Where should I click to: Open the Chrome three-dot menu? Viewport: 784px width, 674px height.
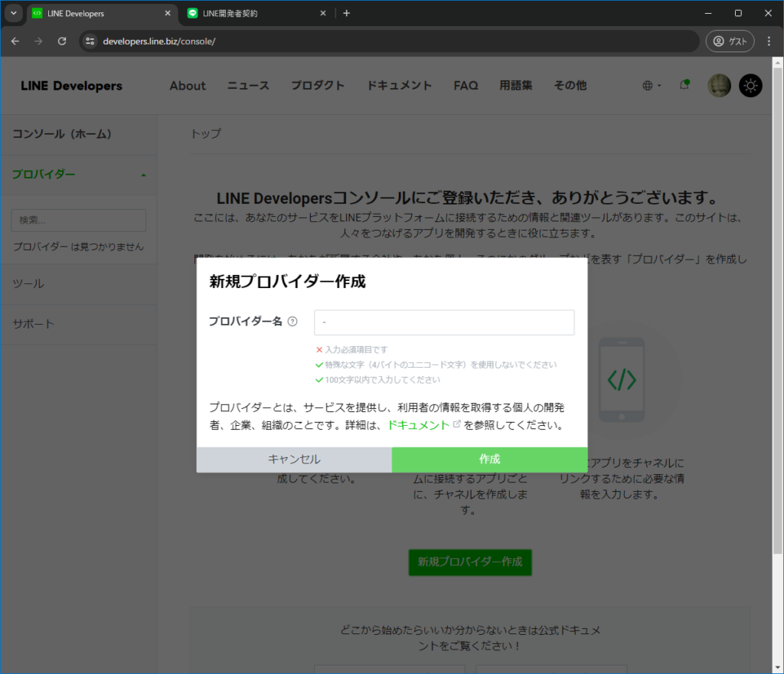click(769, 41)
